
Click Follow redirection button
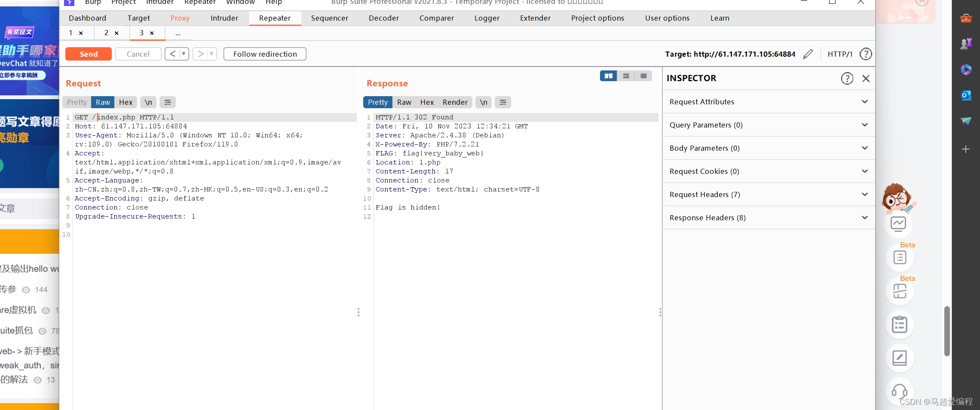(x=265, y=54)
